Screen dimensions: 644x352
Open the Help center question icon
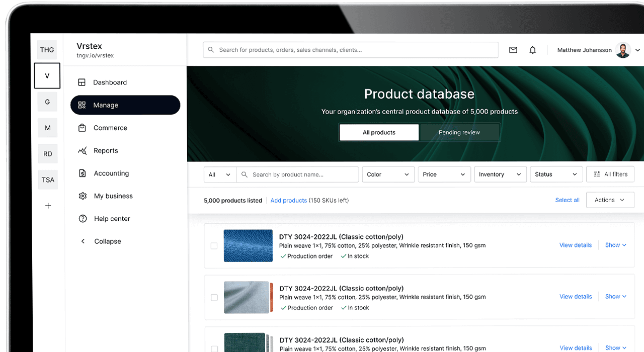pyautogui.click(x=83, y=219)
